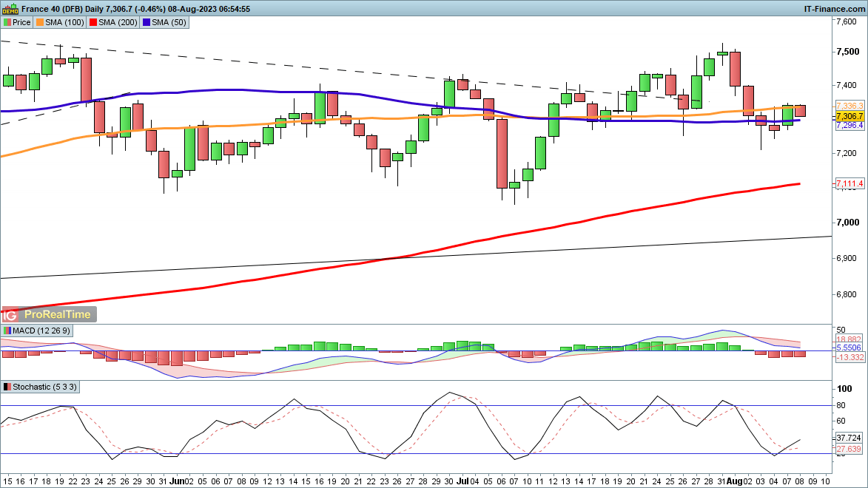Click the 7,400 price axis label
The height and width of the screenshot is (488, 868).
click(x=847, y=85)
